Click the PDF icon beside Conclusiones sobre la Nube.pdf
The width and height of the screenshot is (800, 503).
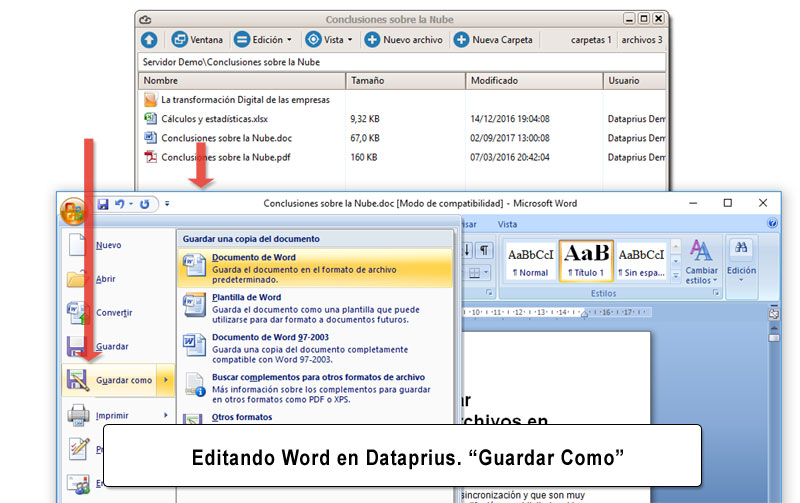pyautogui.click(x=150, y=157)
